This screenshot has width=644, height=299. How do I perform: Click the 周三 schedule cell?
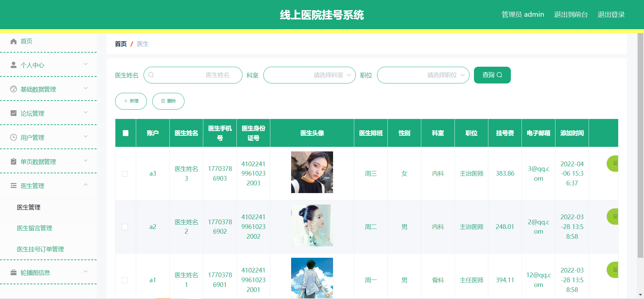(371, 174)
